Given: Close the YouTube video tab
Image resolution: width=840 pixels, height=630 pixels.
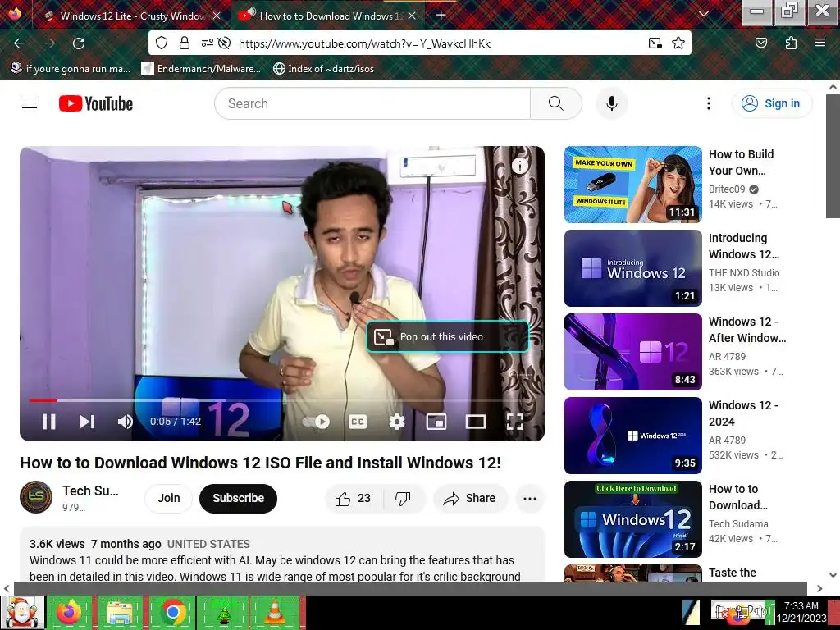Looking at the screenshot, I should click(x=412, y=16).
